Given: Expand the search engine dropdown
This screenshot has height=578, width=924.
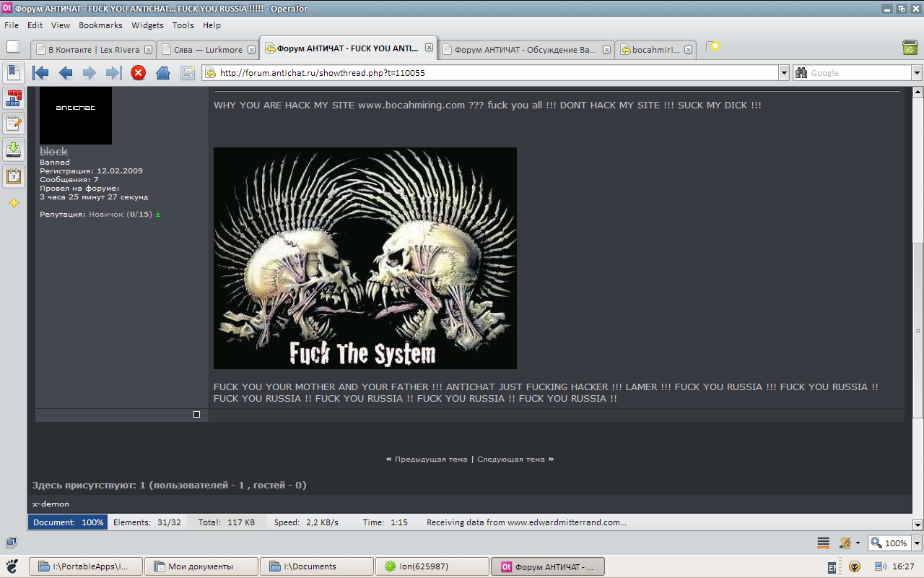Looking at the screenshot, I should (917, 72).
